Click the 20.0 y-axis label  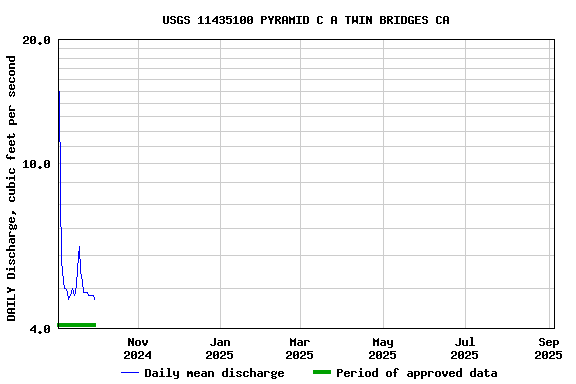[36, 40]
